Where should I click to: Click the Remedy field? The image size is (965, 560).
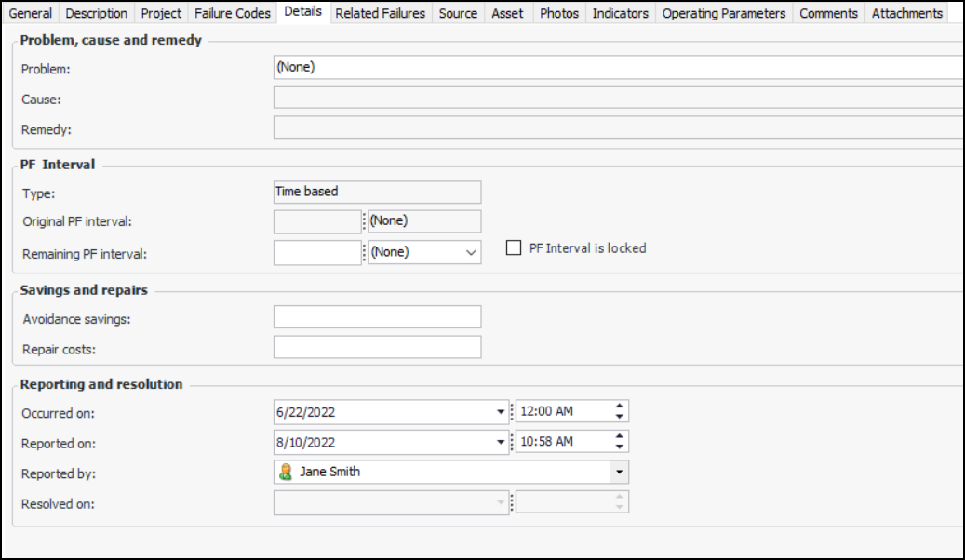(619, 127)
